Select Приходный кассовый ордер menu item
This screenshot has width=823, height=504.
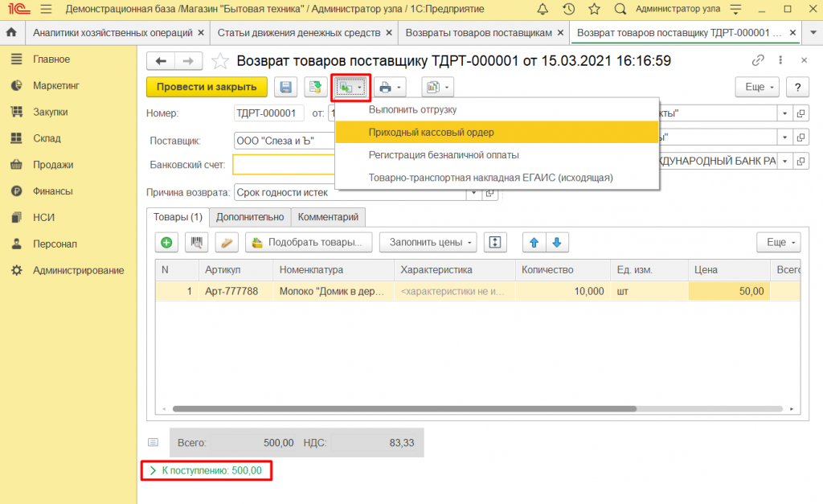pyautogui.click(x=431, y=132)
